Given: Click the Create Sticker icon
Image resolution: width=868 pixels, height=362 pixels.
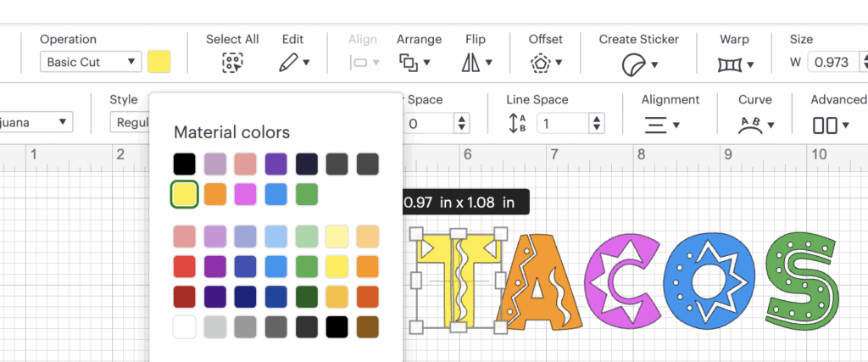Looking at the screenshot, I should point(637,64).
